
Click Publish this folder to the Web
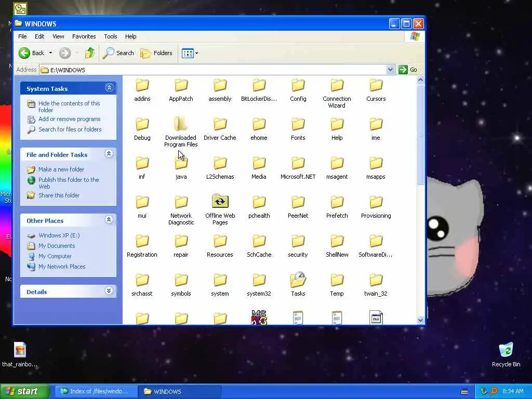tap(69, 183)
